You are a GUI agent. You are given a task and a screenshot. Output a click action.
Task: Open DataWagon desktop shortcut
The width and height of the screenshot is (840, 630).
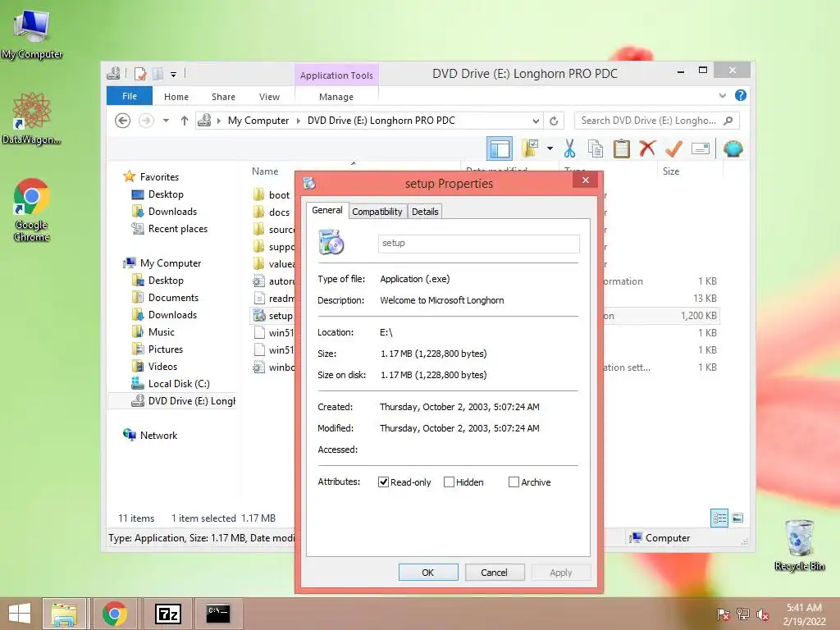click(32, 118)
